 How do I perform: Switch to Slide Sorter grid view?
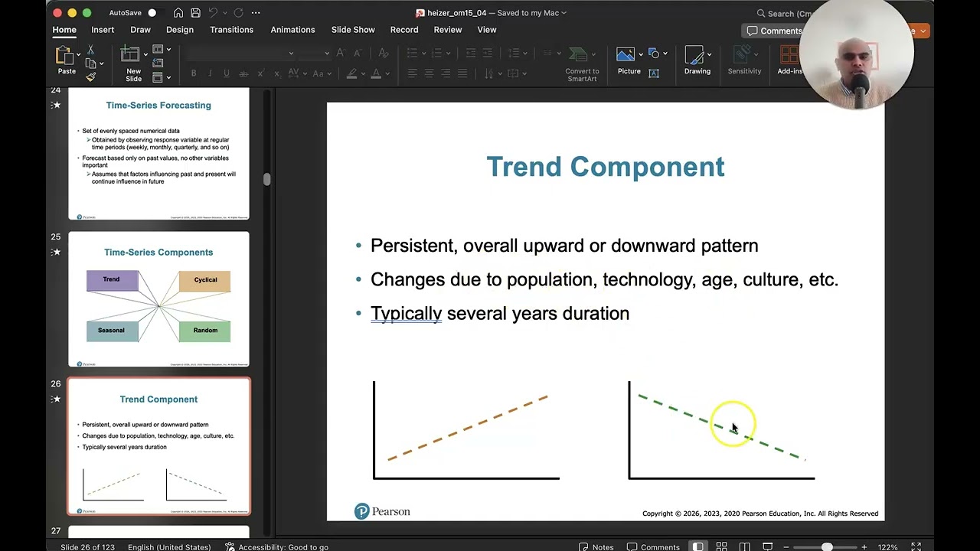[721, 547]
